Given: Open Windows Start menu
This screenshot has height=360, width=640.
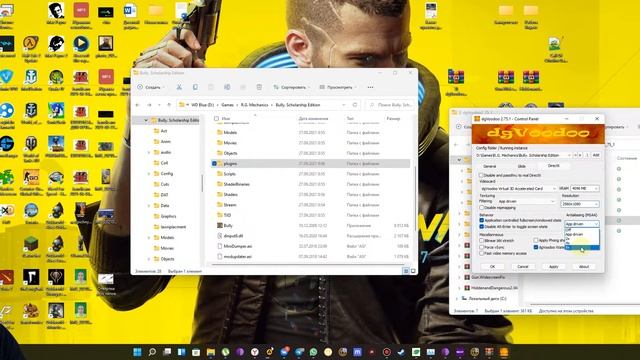Looking at the screenshot, I should [x=137, y=352].
